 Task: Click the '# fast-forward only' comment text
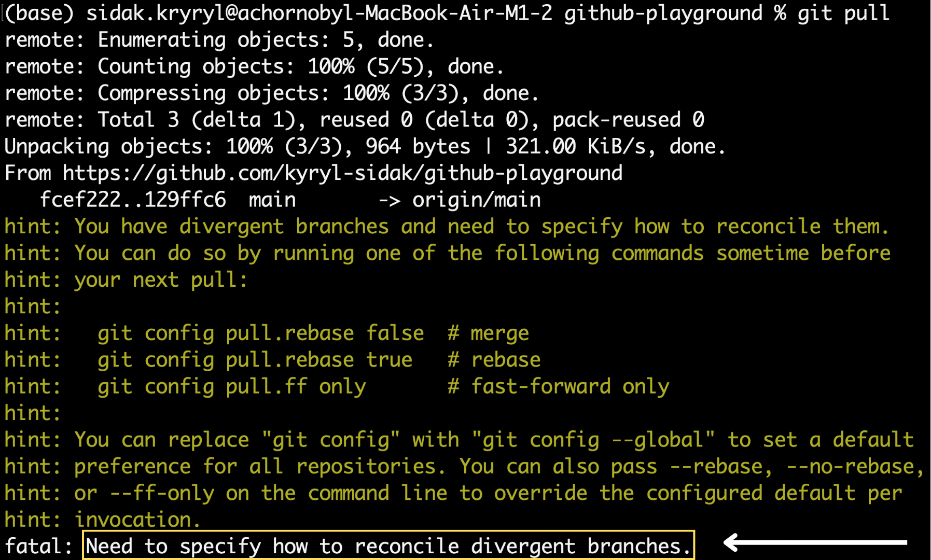(559, 387)
